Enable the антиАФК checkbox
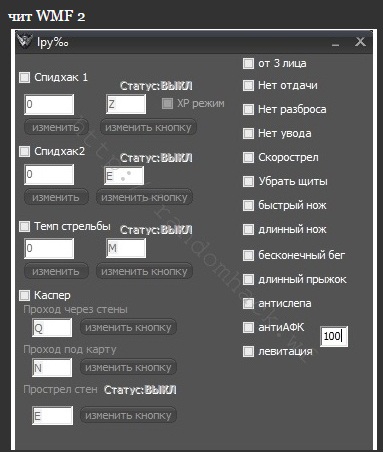 (248, 327)
